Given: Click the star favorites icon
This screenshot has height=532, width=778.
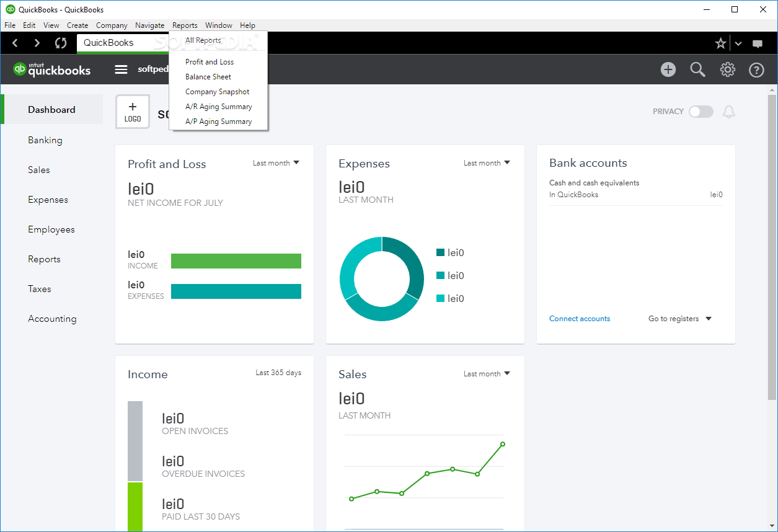Looking at the screenshot, I should coord(720,43).
